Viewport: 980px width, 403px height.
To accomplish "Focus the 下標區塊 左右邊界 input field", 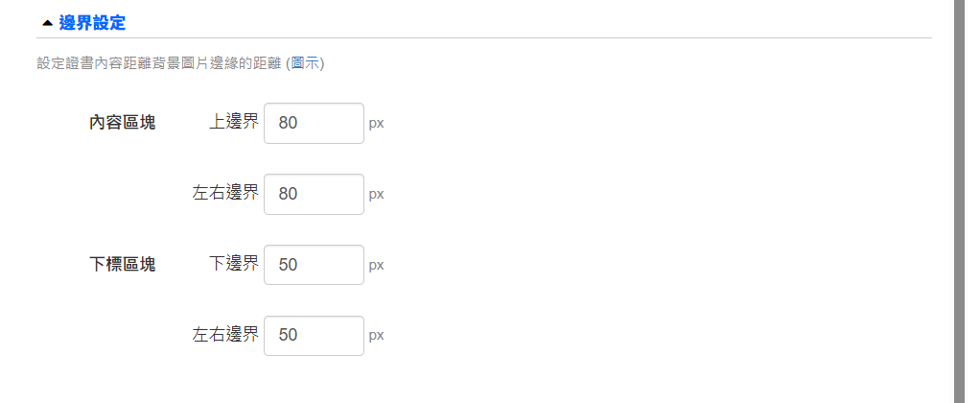I will coord(314,336).
